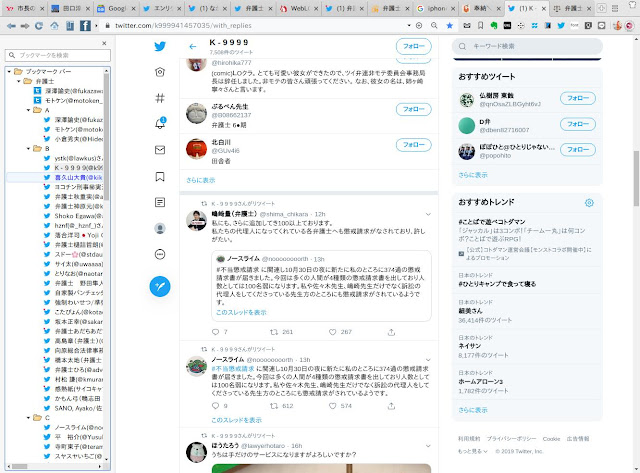Click #不当懲戒請求 hashtag link
The image size is (640, 473).
click(233, 369)
